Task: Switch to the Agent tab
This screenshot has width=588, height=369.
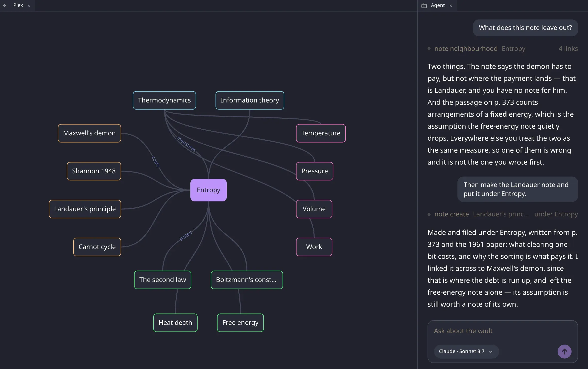Action: coord(438,5)
